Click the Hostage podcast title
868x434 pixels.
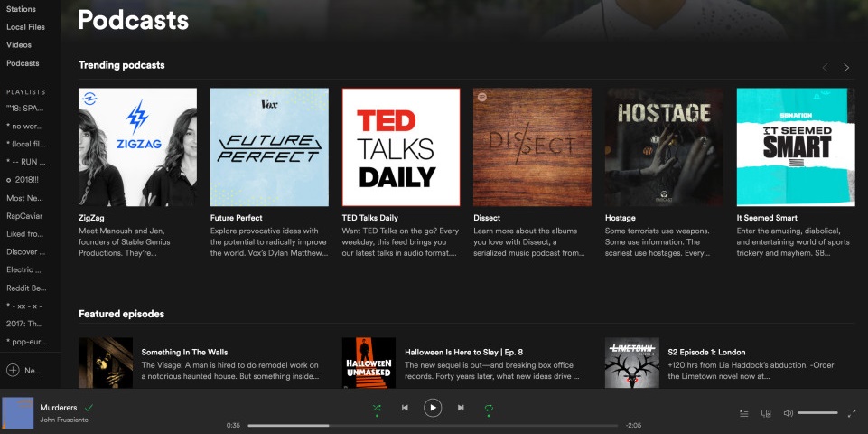[620, 218]
